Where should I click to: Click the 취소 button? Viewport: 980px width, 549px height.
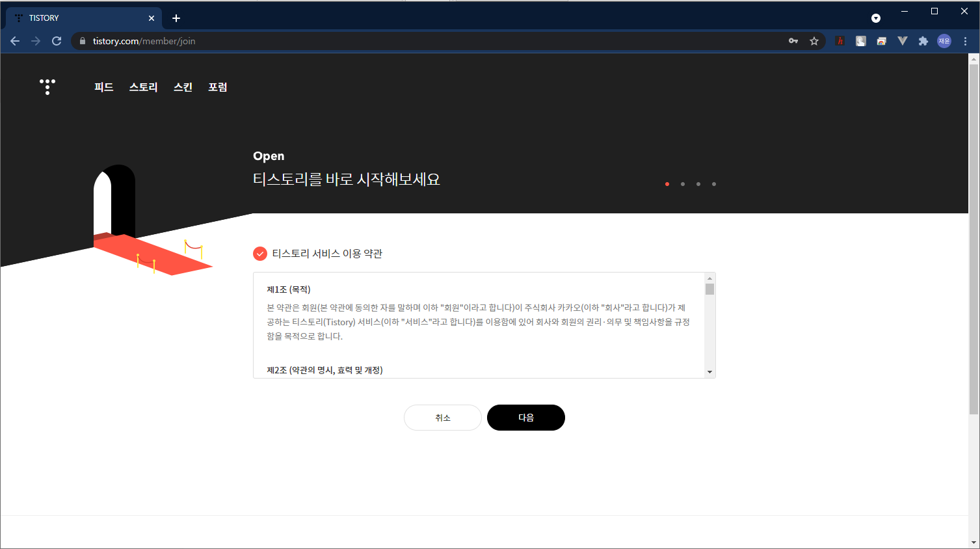click(x=443, y=418)
